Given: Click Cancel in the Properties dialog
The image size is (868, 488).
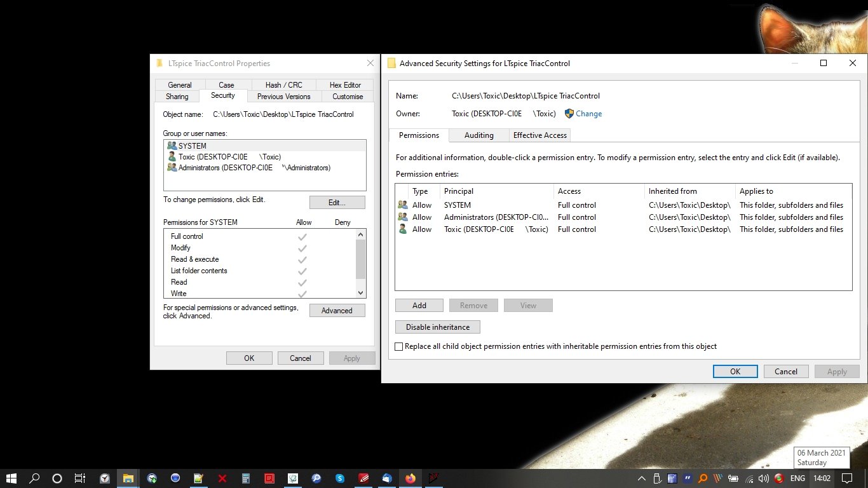Looking at the screenshot, I should tap(301, 358).
